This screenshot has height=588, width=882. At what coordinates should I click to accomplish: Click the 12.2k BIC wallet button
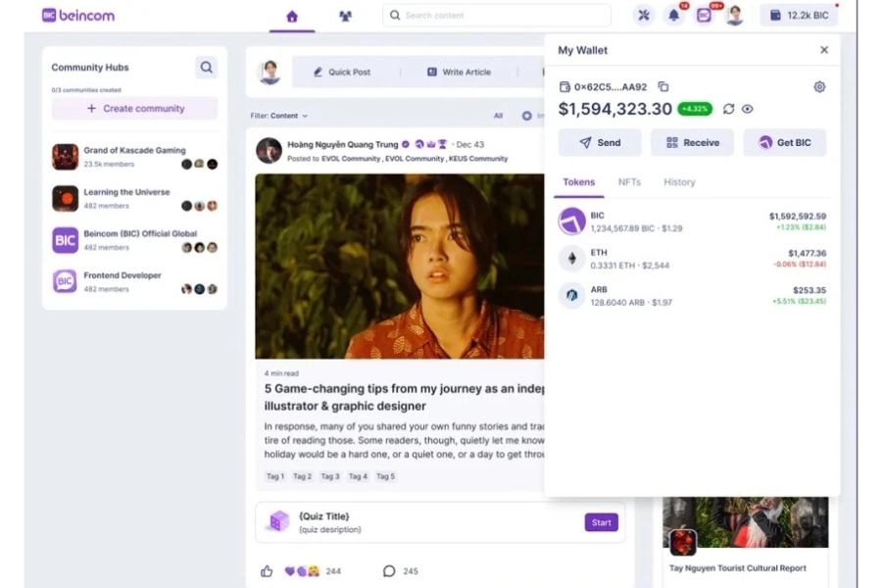pyautogui.click(x=799, y=16)
